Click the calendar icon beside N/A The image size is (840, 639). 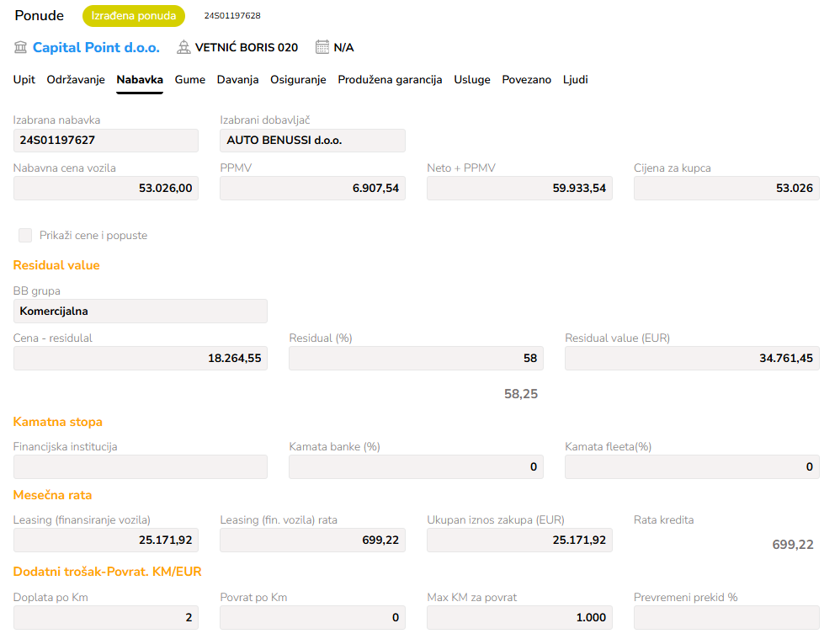[x=322, y=47]
